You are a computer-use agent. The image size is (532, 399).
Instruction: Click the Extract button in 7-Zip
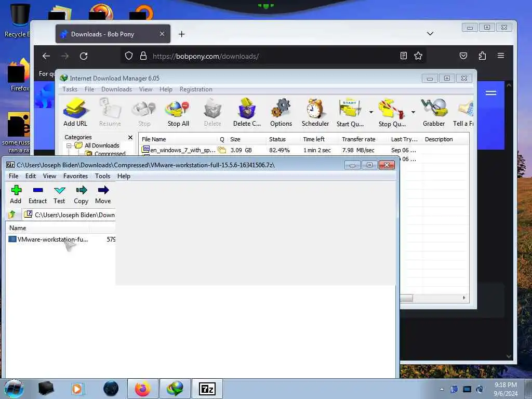[x=37, y=194]
